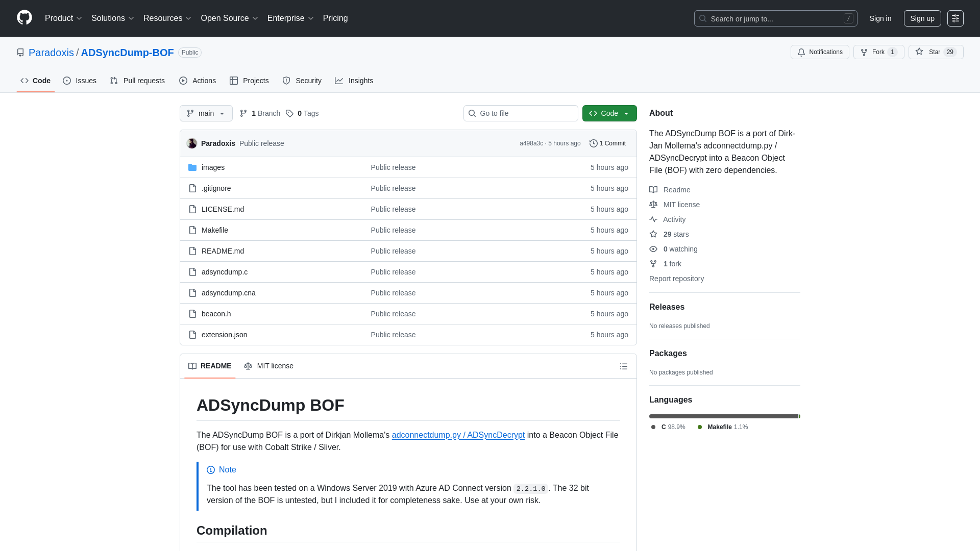Click the fork icon beside 1 fork

coord(653,264)
